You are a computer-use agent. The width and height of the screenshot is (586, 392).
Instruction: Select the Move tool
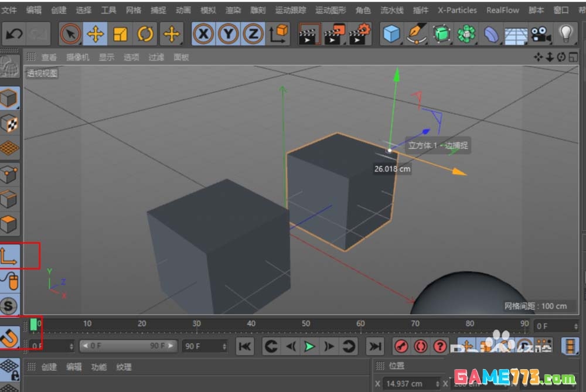point(94,34)
